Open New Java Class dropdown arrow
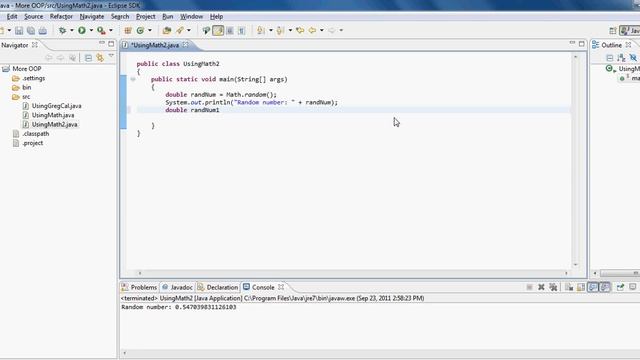640x360 pixels. point(149,30)
